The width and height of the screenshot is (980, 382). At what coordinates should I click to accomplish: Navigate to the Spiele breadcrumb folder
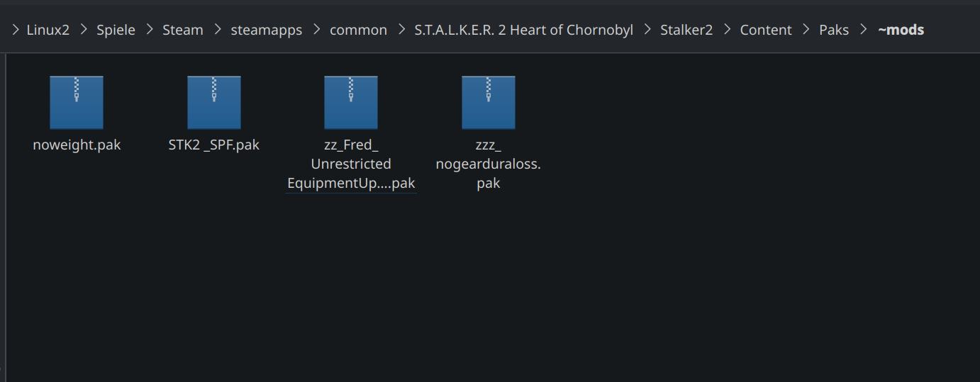point(116,30)
